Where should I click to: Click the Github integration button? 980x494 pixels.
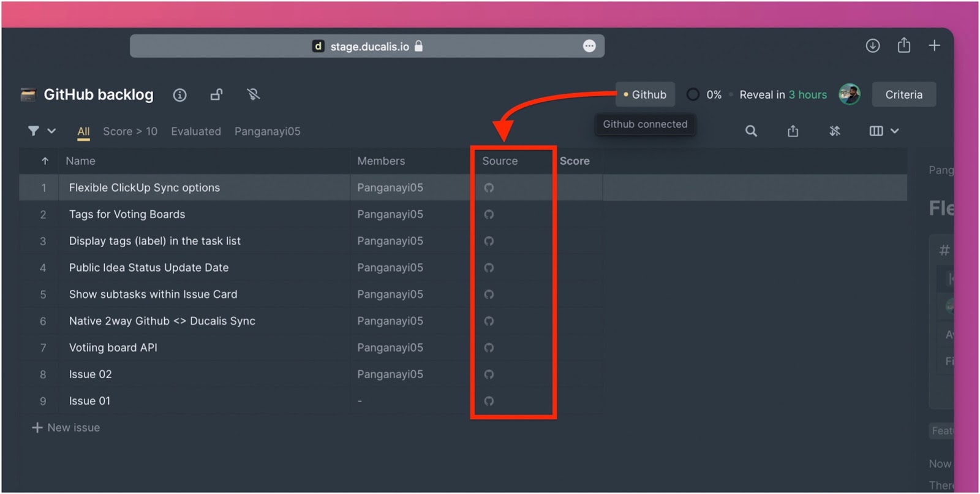click(x=645, y=94)
